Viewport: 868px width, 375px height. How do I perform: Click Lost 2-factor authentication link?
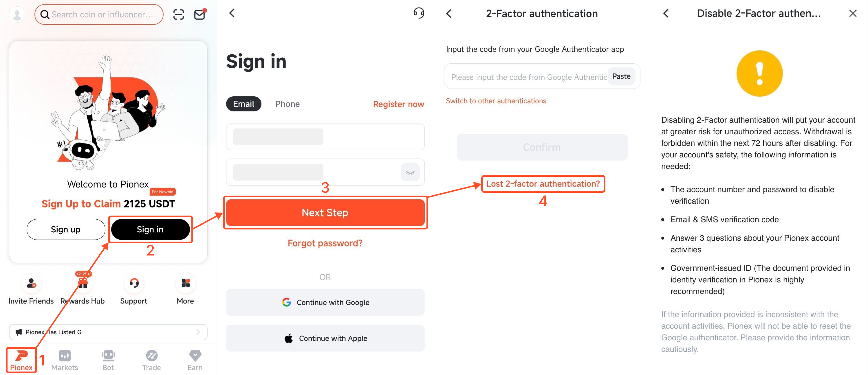(543, 184)
